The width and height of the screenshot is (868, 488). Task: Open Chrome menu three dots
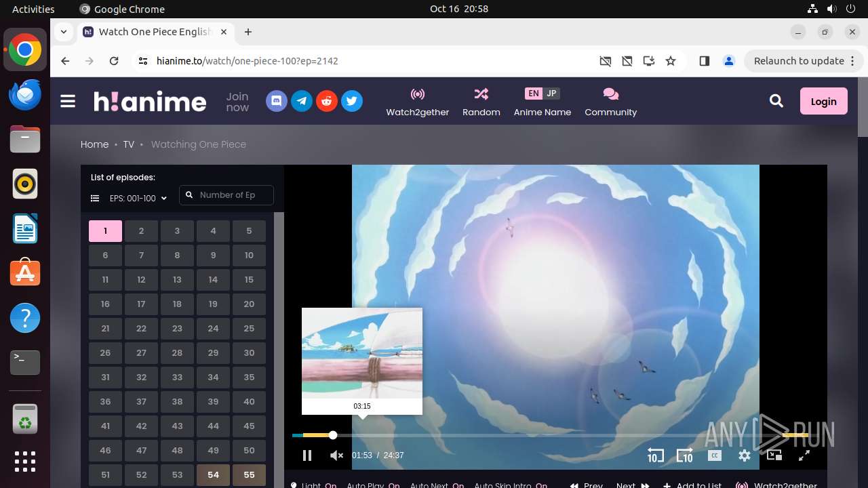(853, 61)
